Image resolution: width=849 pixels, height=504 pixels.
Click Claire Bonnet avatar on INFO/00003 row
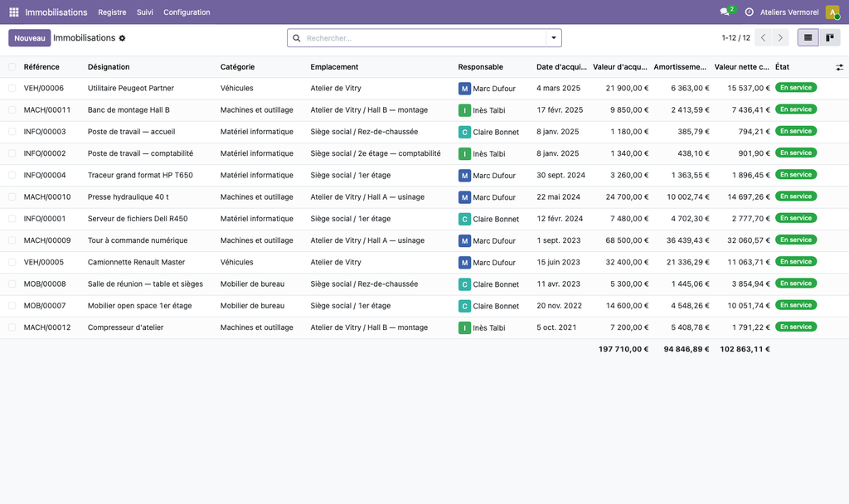coord(464,132)
